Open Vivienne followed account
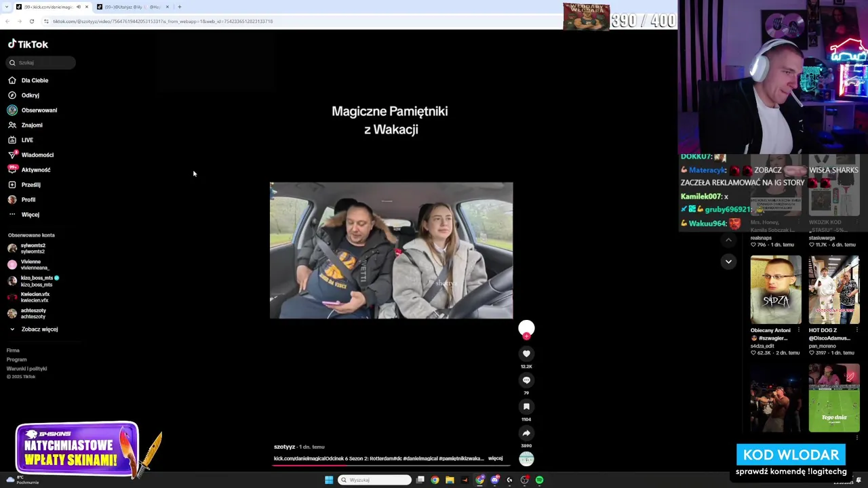The image size is (868, 488). pyautogui.click(x=28, y=265)
